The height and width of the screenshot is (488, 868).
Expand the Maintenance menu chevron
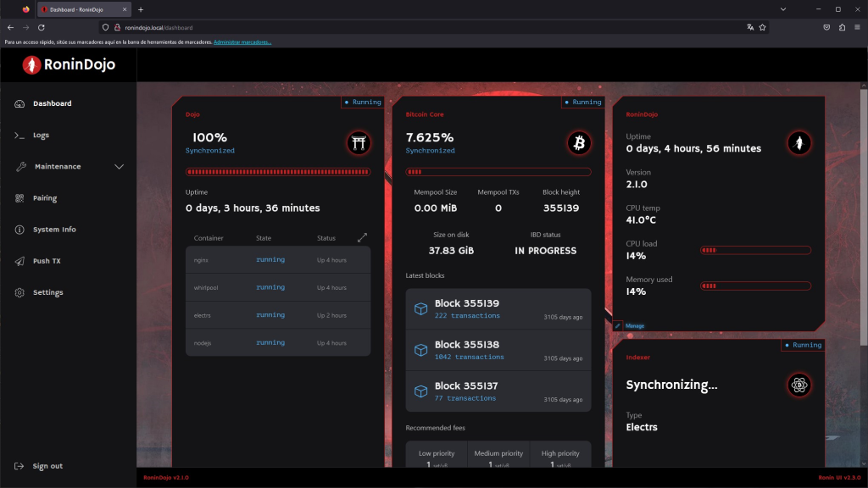119,167
